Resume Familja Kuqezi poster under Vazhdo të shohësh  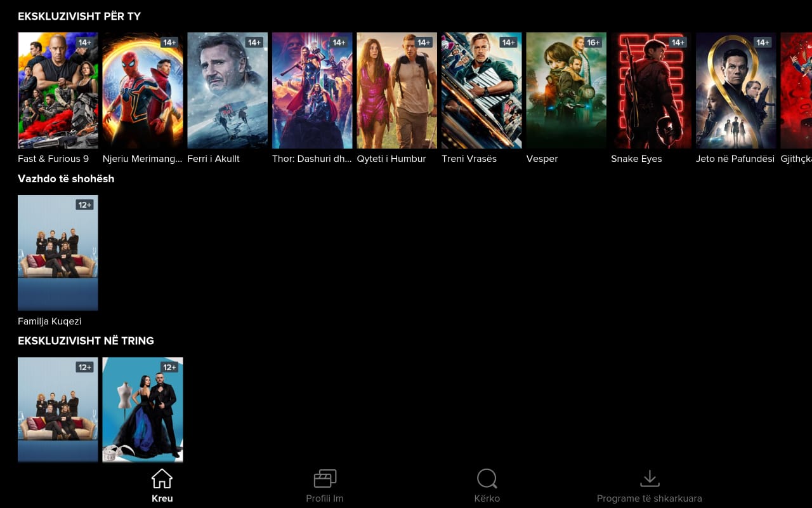click(58, 253)
